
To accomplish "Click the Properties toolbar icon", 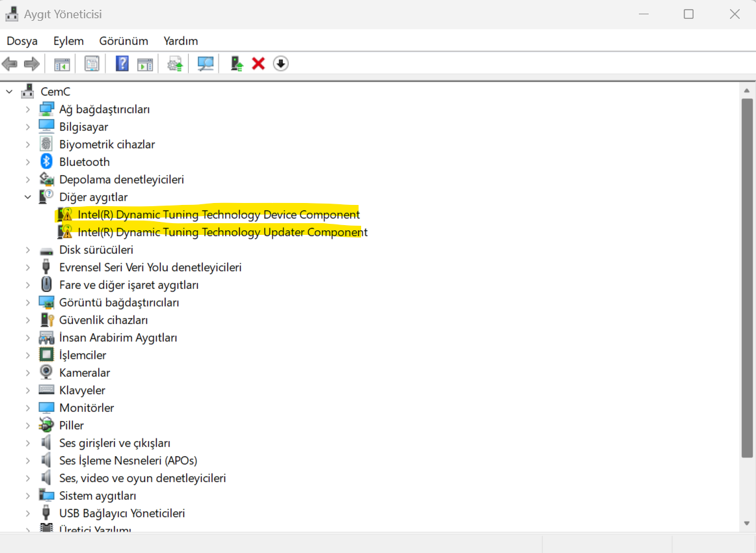I will coord(92,64).
